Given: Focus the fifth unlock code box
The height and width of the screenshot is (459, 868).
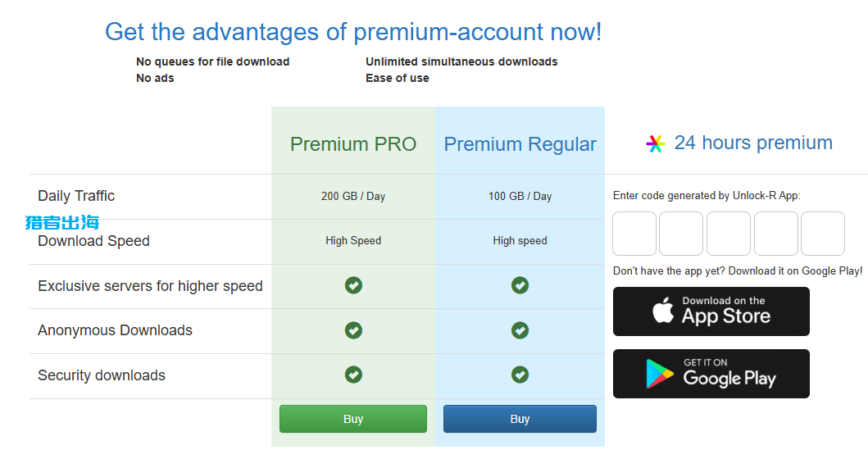Looking at the screenshot, I should pyautogui.click(x=823, y=234).
